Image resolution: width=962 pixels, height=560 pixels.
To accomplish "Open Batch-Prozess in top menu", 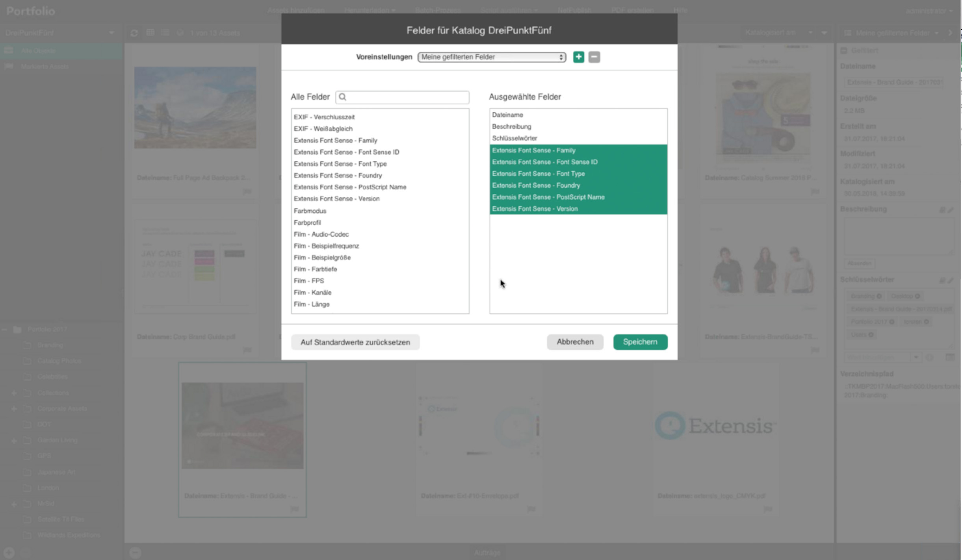I will tap(438, 10).
